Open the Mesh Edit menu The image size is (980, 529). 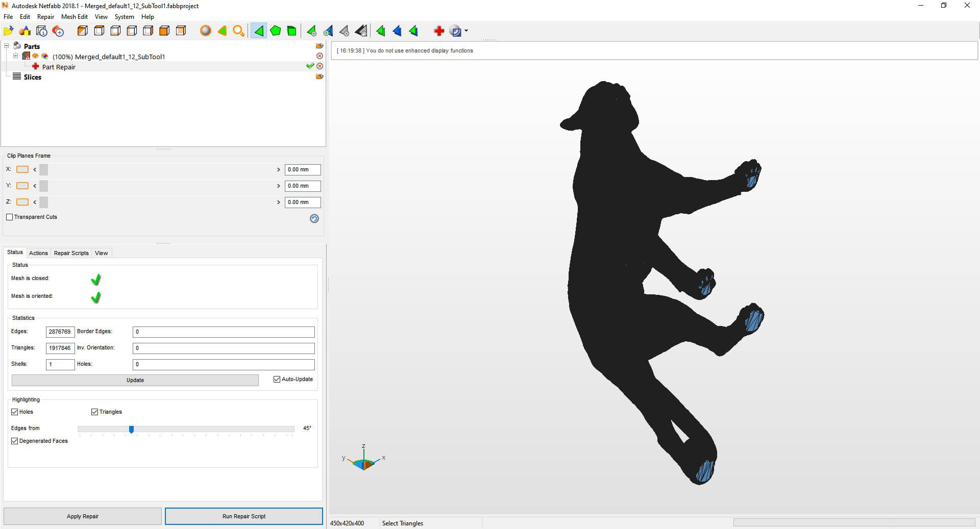(75, 17)
